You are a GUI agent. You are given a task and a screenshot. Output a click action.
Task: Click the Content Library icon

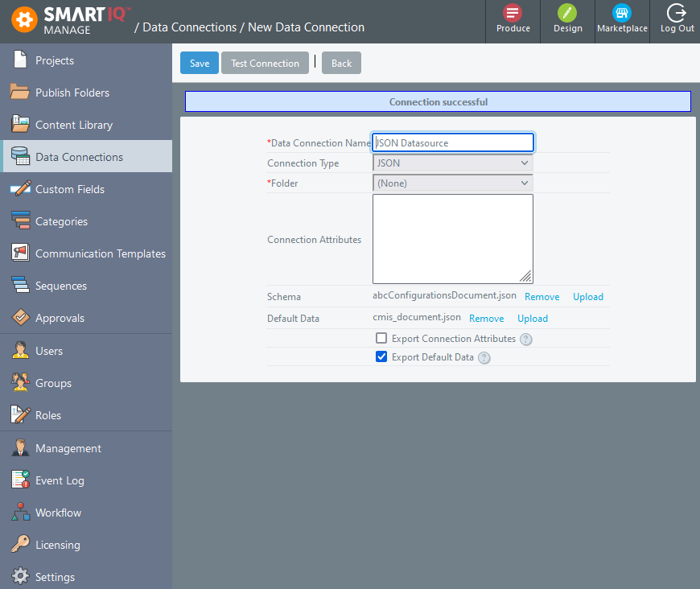20,124
